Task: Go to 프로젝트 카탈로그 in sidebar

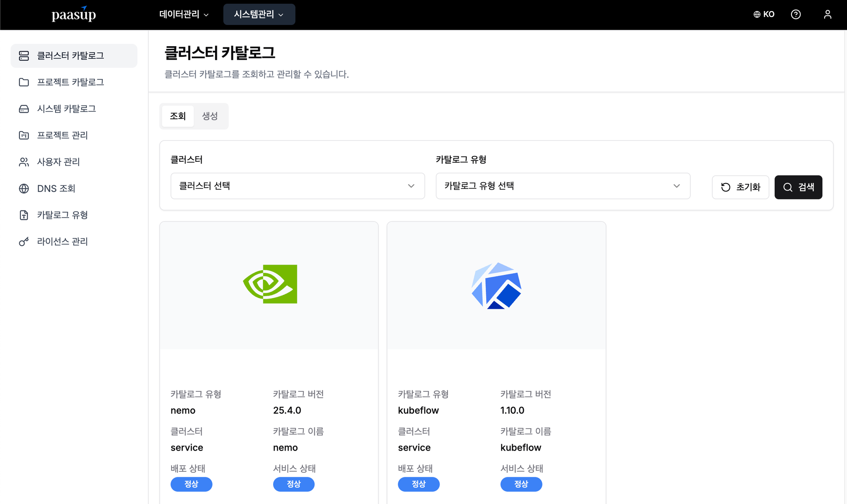Action: coord(74,82)
